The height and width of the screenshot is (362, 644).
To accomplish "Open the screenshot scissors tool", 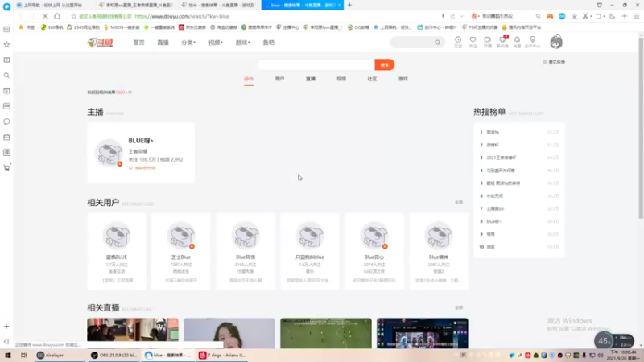I will tap(586, 16).
